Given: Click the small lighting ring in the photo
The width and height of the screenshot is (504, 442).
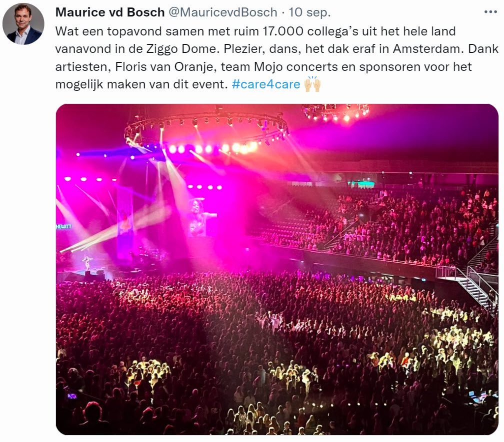Looking at the screenshot, I should [335, 112].
